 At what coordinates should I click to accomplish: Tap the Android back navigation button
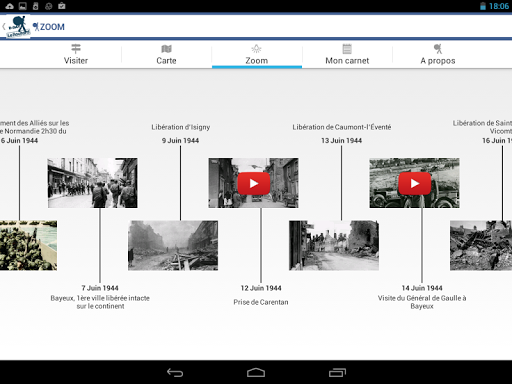[175, 372]
